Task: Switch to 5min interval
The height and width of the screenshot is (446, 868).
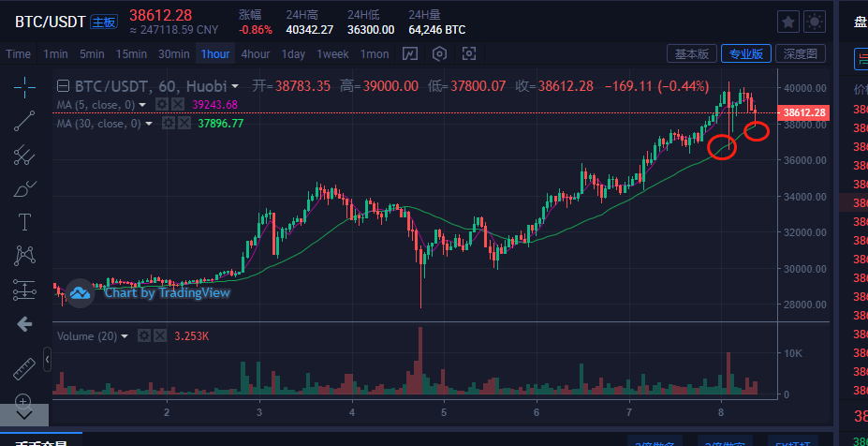Action: [92, 53]
